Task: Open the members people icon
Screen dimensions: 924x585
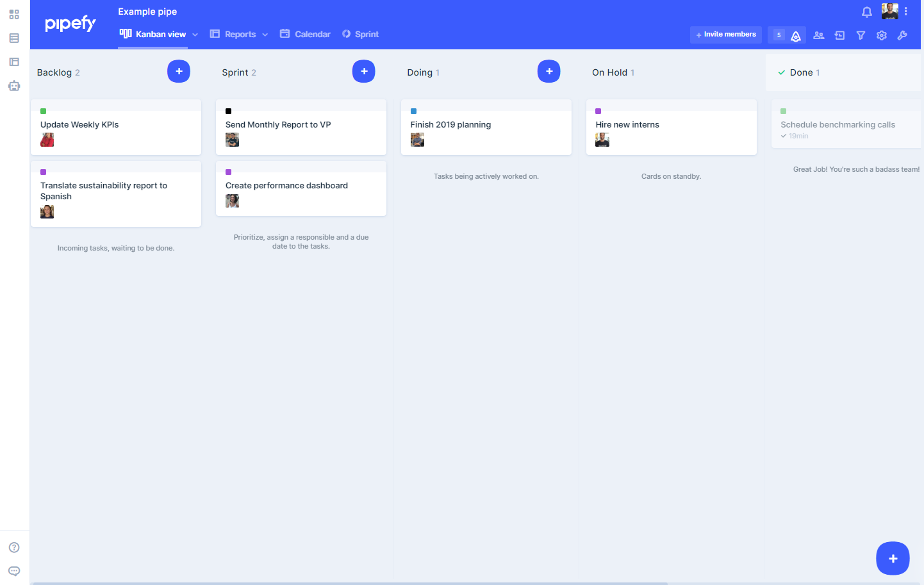Action: coord(818,35)
